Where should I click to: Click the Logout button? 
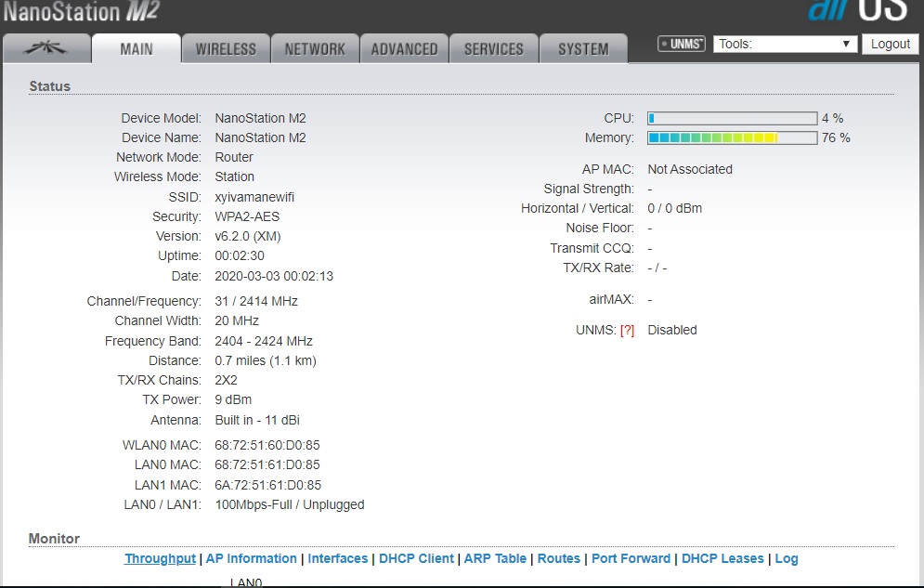(890, 45)
